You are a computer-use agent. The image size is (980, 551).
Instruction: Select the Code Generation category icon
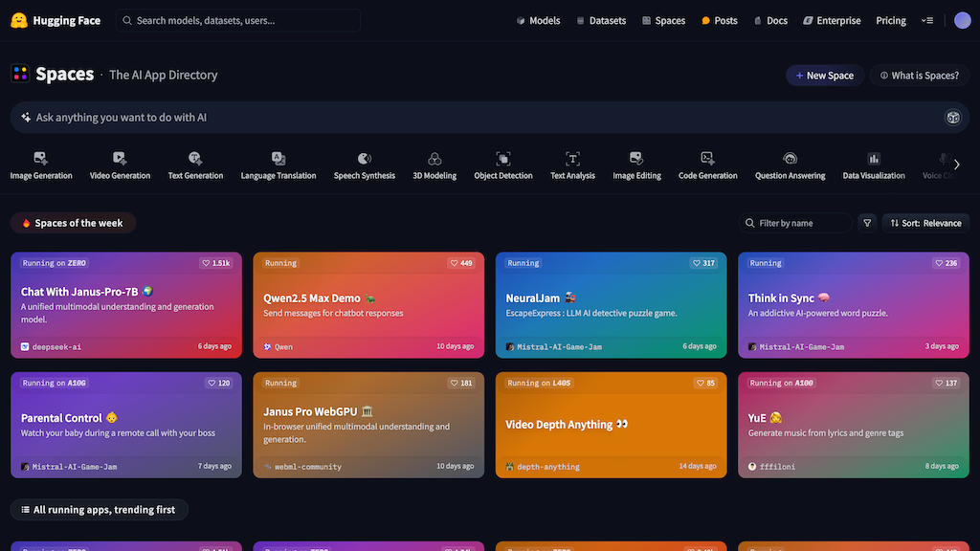click(707, 159)
